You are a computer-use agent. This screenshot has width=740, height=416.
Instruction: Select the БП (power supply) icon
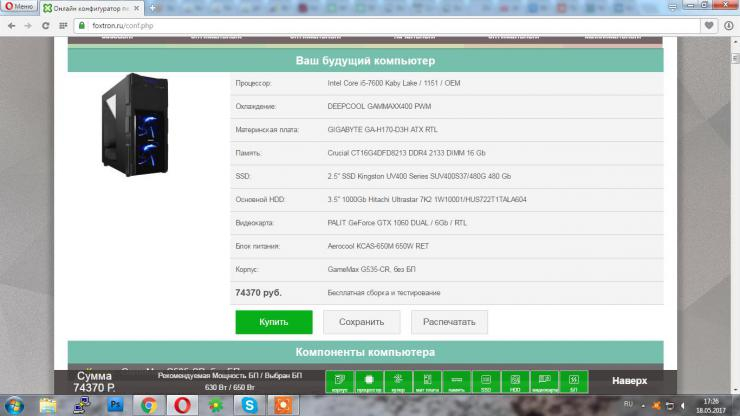click(574, 381)
